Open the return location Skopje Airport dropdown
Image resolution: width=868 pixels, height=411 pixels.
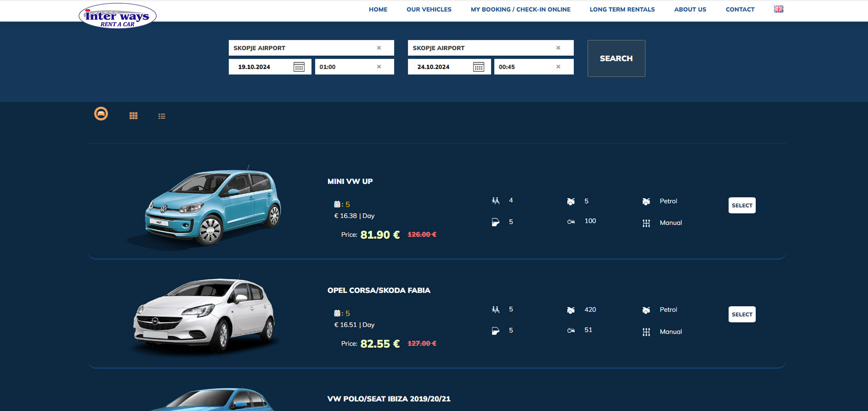click(491, 48)
